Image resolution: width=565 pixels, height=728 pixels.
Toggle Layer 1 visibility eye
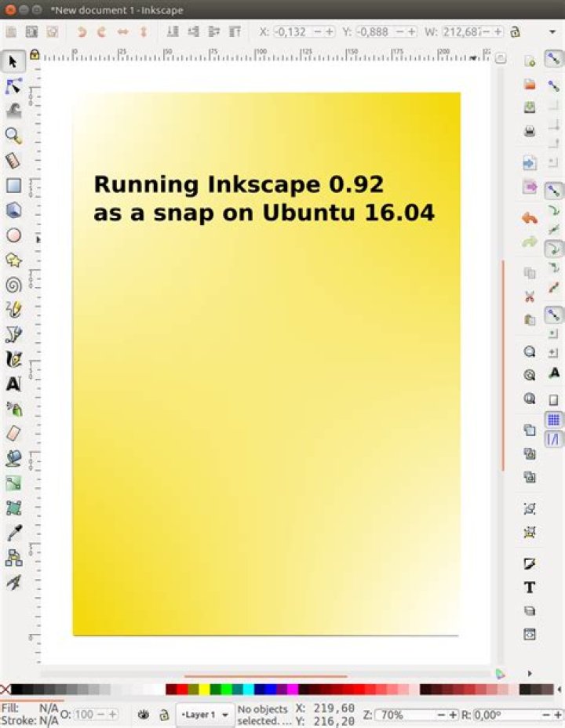[144, 715]
